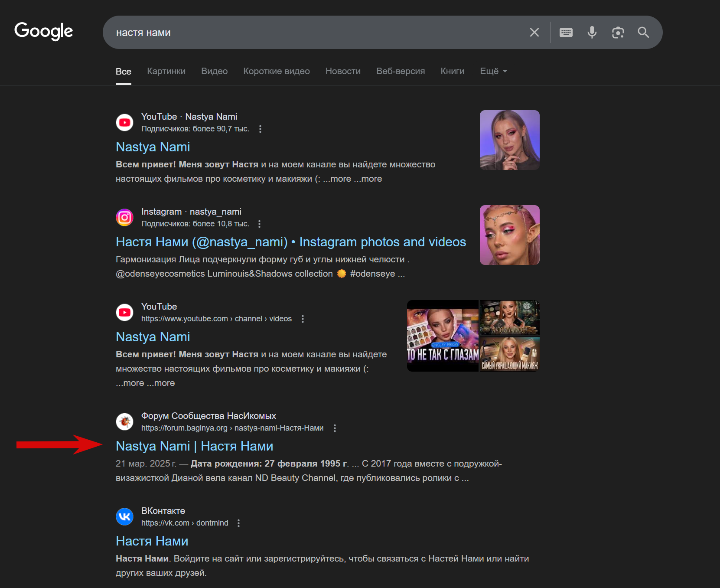Viewport: 720px width, 588px height.
Task: Open search by image camera icon
Action: 618,33
